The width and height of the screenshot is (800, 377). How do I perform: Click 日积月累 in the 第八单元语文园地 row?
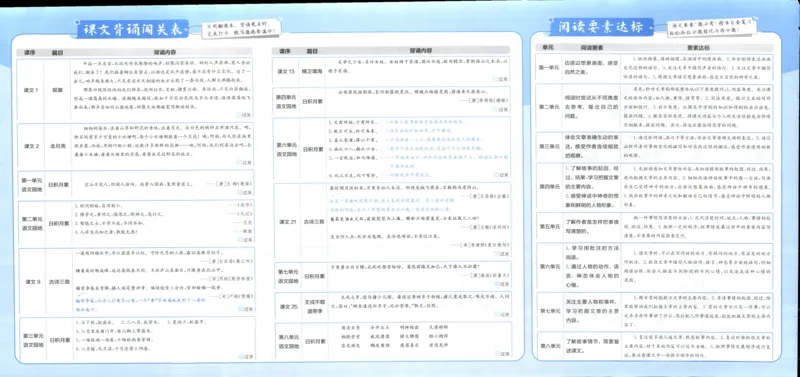[x=314, y=340]
